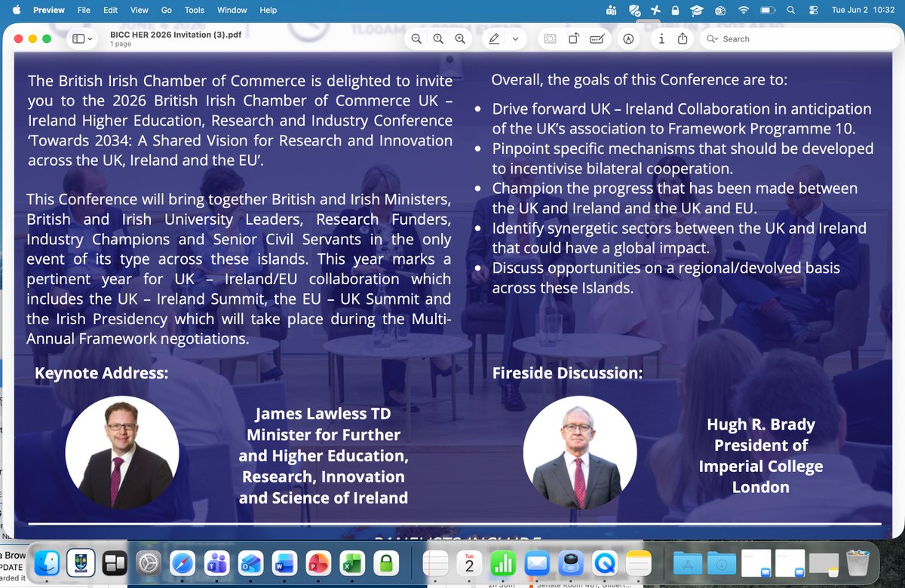Open Microsoft PowerPoint from the Dock
Screen dimensions: 905x588
[x=318, y=563]
